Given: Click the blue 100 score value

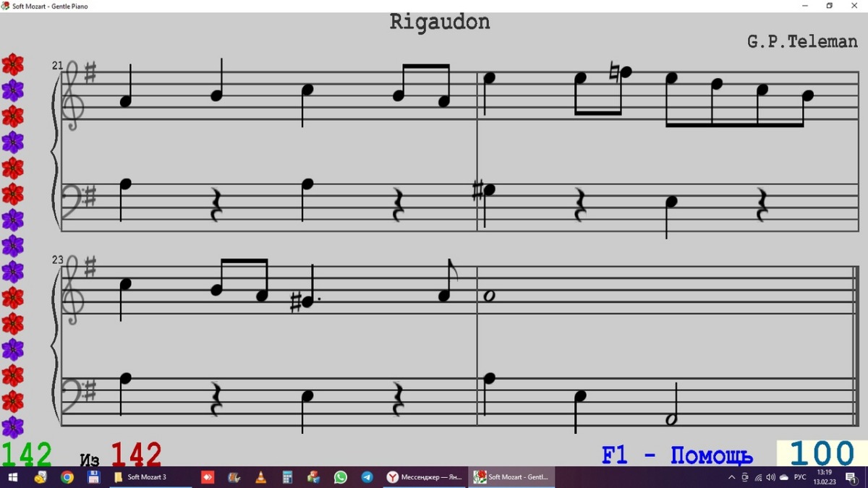Looking at the screenshot, I should [x=822, y=454].
